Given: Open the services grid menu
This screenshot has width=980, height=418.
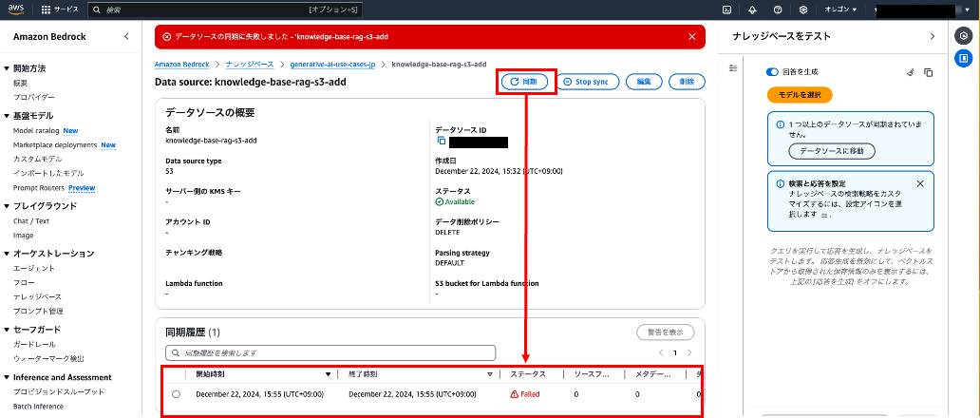Looking at the screenshot, I should tap(46, 10).
